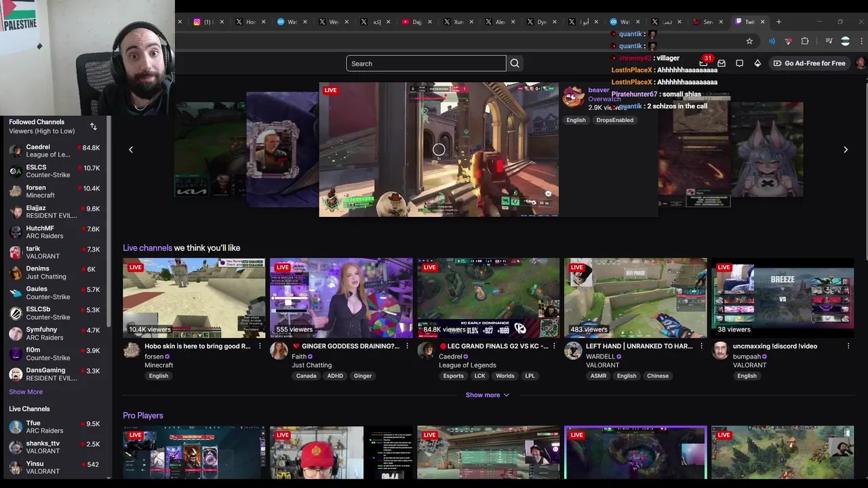Open the Live channels heading link
This screenshot has width=868, height=488.
[147, 248]
